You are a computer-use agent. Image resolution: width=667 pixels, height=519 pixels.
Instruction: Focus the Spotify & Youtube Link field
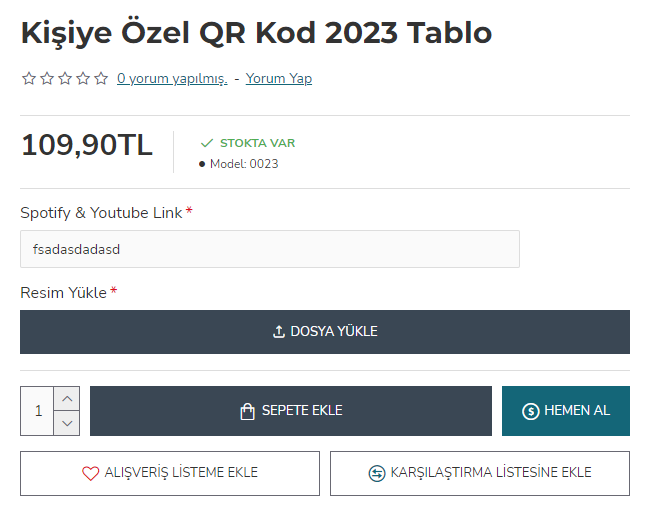270,249
